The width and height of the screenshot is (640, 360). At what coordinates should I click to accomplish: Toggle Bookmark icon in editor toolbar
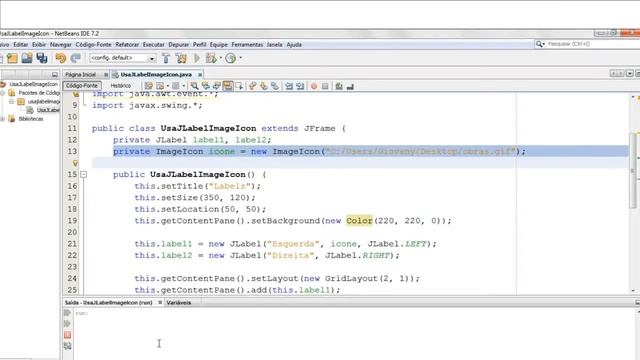pyautogui.click(x=275, y=86)
